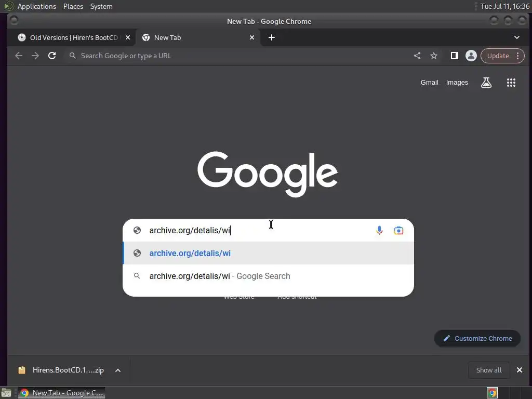532x399 pixels.
Task: Expand the tab search dropdown arrow
Action: (x=517, y=37)
